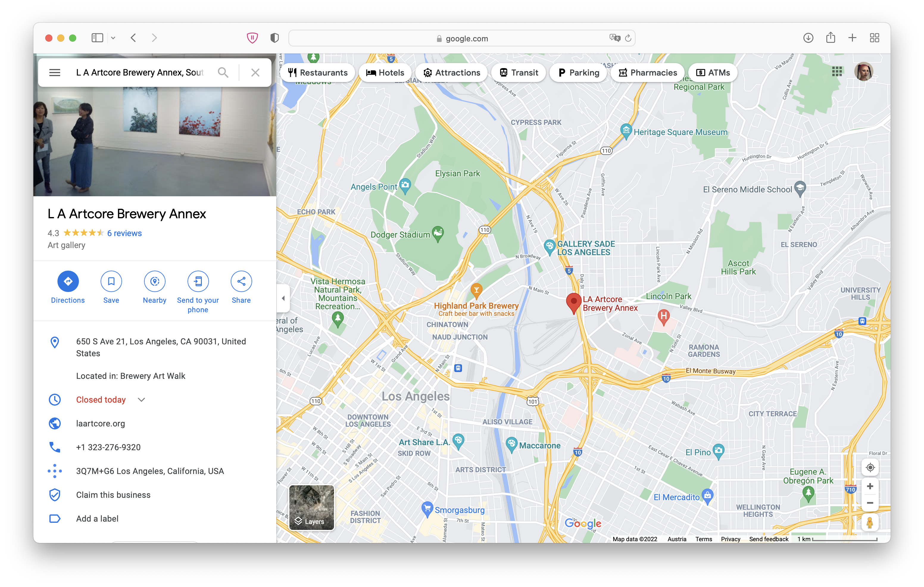This screenshot has height=587, width=924.
Task: Zoom in the map with plus
Action: pyautogui.click(x=870, y=486)
